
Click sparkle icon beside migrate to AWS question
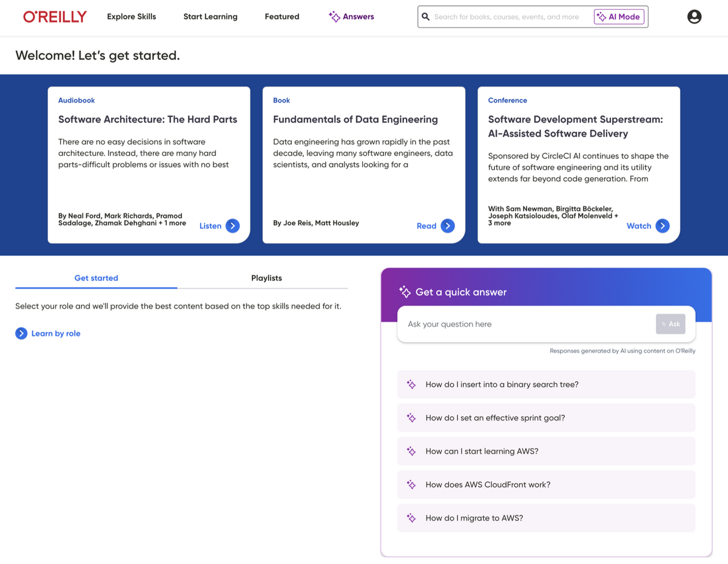411,518
